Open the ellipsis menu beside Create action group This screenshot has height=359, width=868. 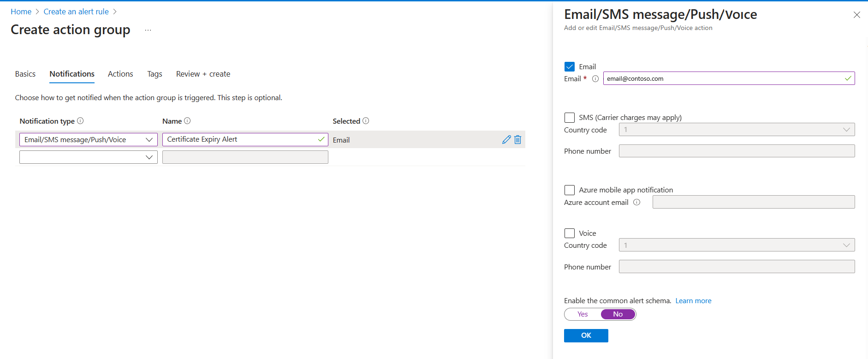pos(148,30)
